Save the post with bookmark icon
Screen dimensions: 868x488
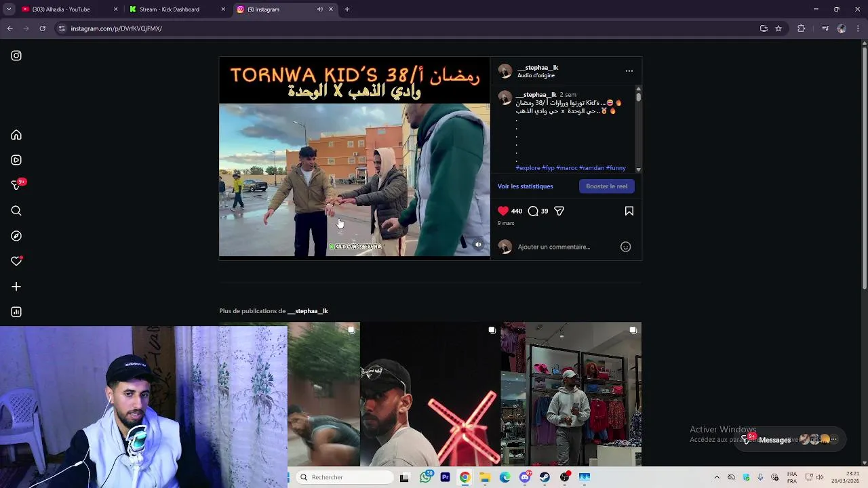click(629, 211)
